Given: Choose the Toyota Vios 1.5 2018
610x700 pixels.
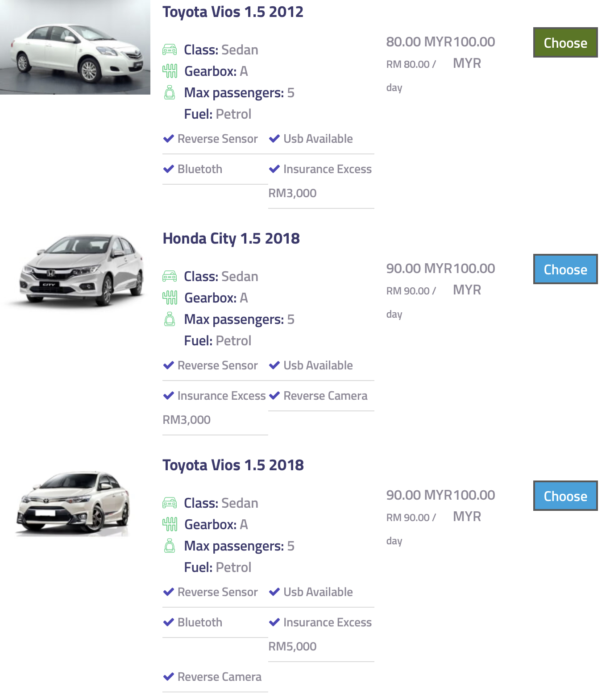Looking at the screenshot, I should 565,496.
